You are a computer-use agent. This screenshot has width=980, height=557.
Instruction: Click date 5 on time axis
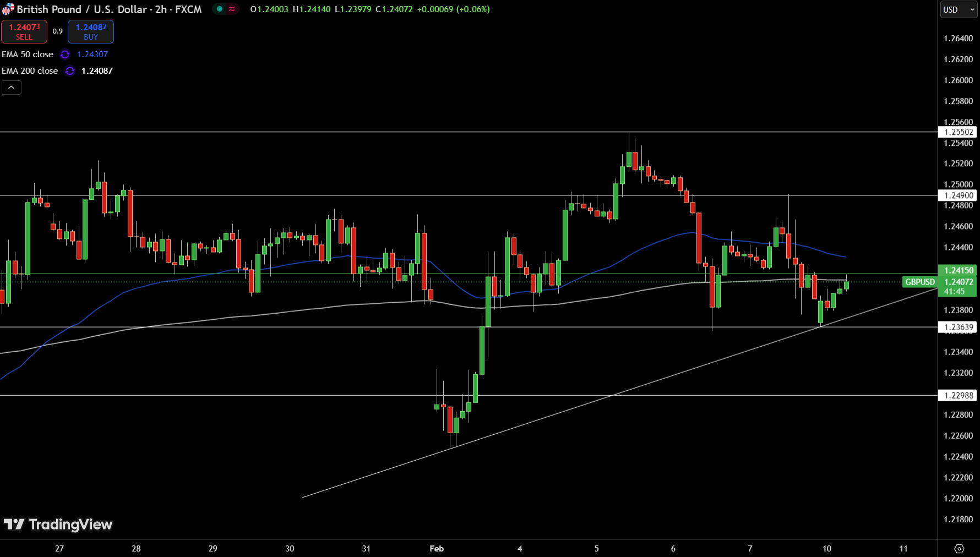click(596, 549)
